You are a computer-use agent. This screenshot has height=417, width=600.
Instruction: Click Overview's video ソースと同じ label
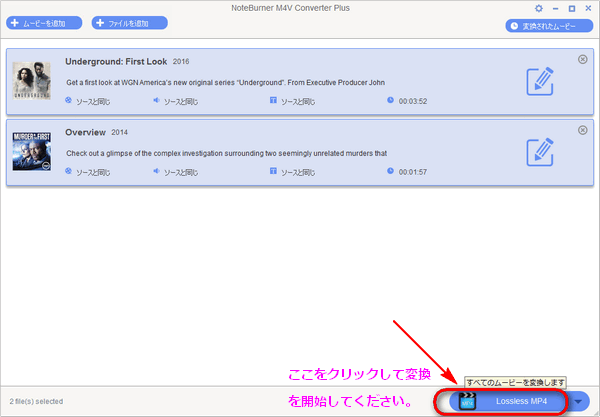(x=93, y=172)
